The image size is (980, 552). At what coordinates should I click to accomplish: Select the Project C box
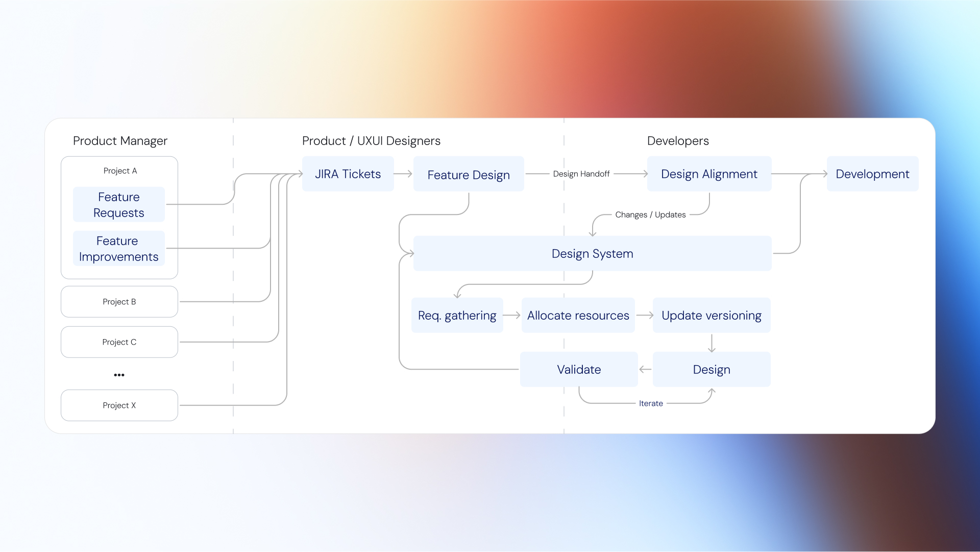119,342
